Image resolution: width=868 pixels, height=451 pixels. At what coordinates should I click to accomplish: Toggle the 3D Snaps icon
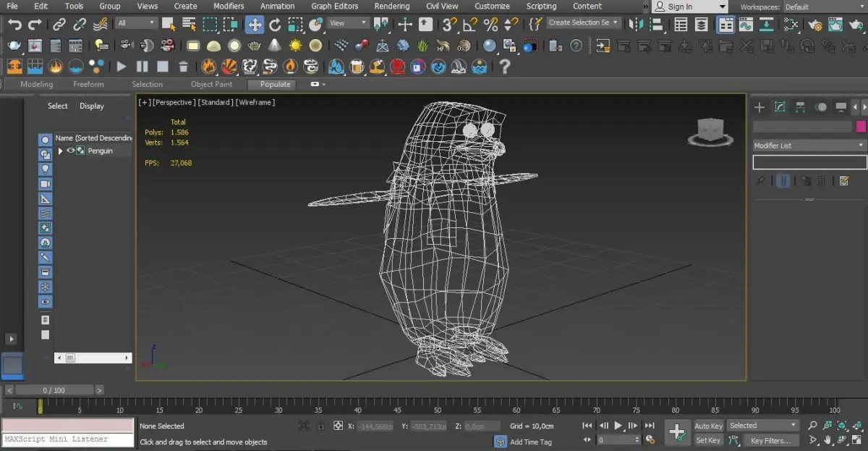(x=450, y=24)
